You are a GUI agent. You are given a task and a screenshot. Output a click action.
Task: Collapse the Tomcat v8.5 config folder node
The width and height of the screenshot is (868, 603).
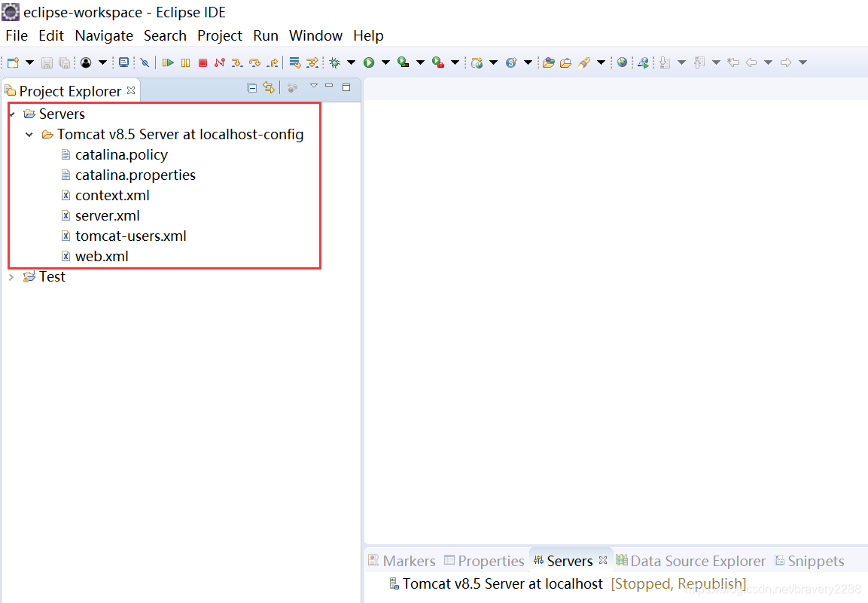point(29,135)
